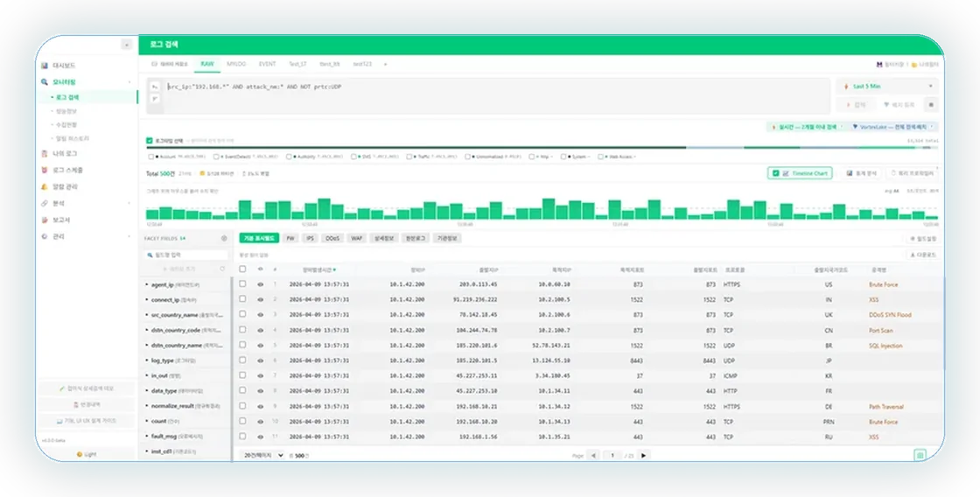This screenshot has height=497, width=980.
Task: Check the checkbox for row 1
Action: pos(242,283)
